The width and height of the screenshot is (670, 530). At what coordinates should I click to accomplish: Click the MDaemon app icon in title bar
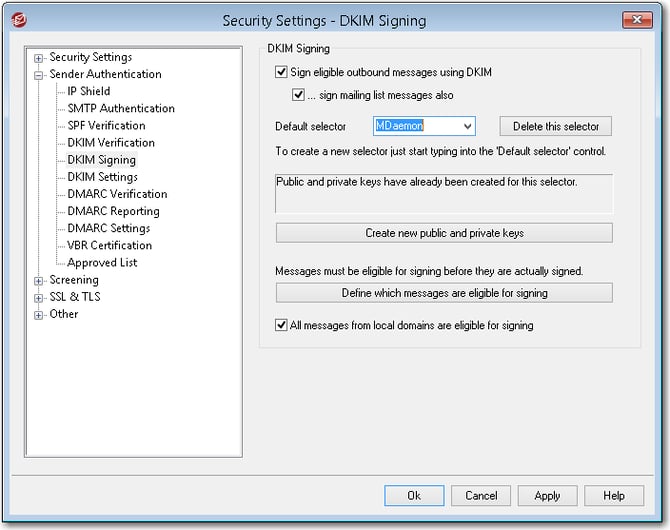click(x=19, y=20)
